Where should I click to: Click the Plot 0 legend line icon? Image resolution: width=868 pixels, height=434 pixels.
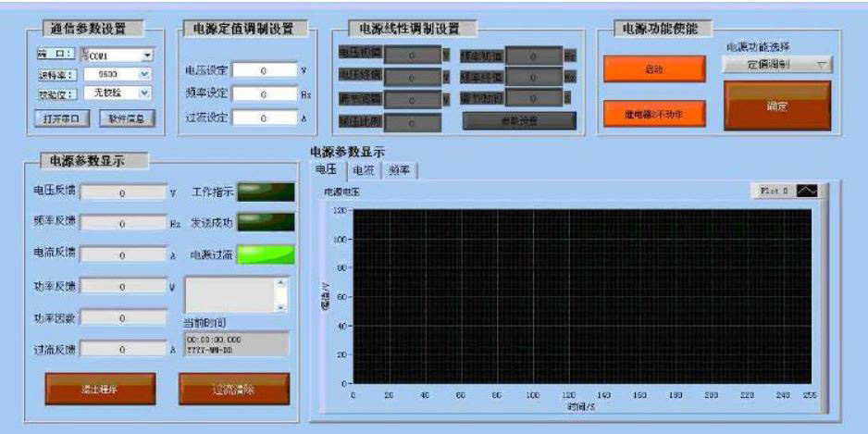pos(806,190)
